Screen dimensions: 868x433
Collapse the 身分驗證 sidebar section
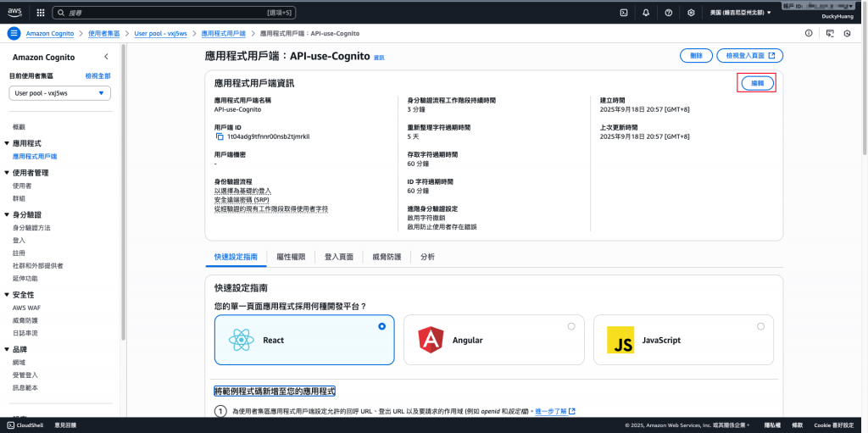(6, 215)
